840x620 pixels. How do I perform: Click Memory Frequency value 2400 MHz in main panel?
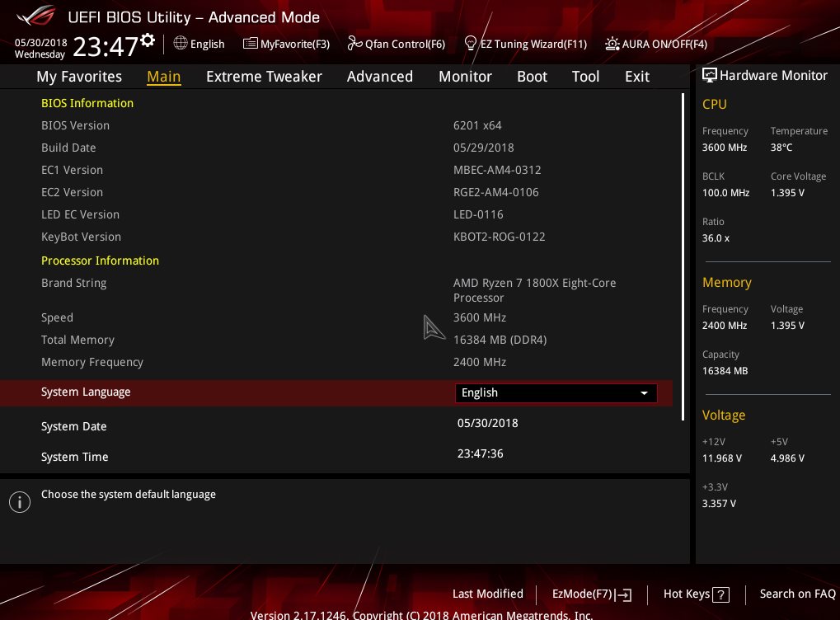(480, 362)
